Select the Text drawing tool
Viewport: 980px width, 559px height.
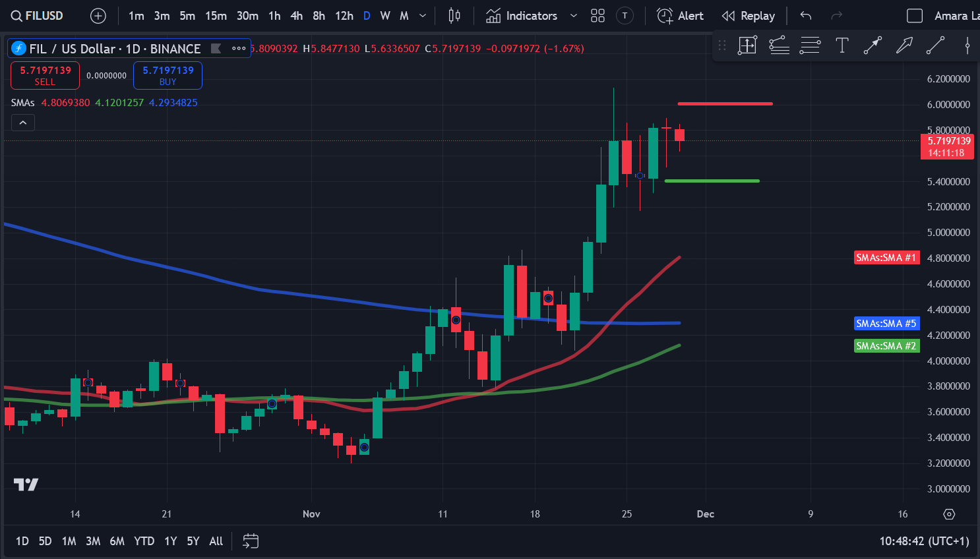[842, 45]
